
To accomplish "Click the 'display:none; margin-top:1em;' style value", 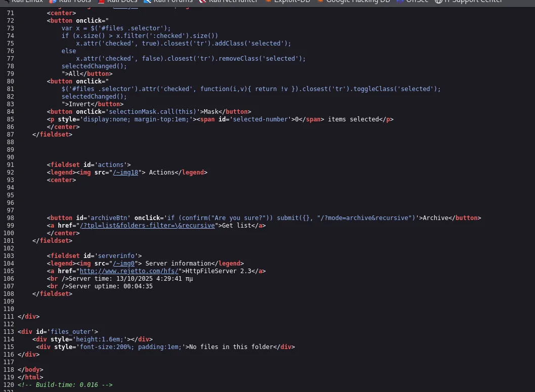I will [x=136, y=119].
